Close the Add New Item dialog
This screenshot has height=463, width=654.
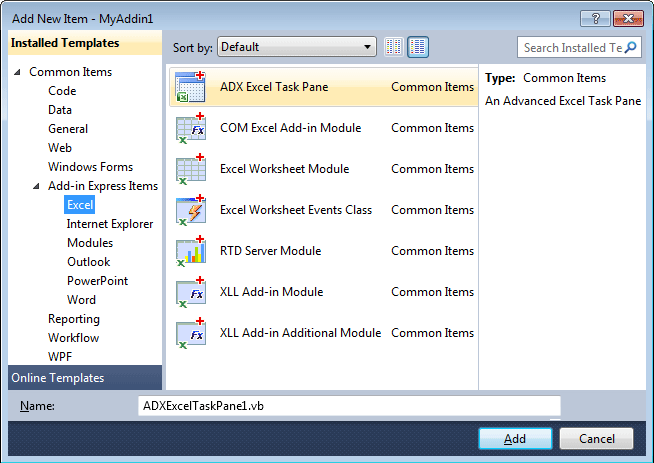coord(628,18)
